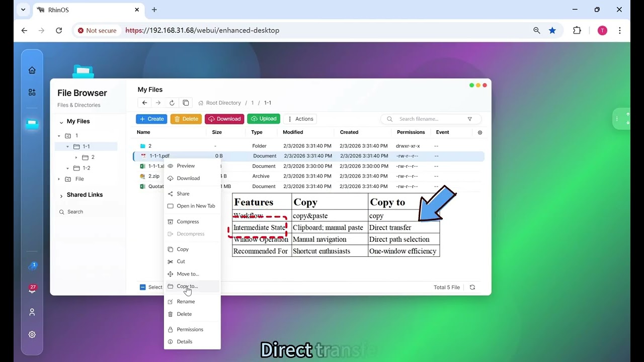The width and height of the screenshot is (644, 362).
Task: Choose Move to... in context menu
Action: click(192, 274)
